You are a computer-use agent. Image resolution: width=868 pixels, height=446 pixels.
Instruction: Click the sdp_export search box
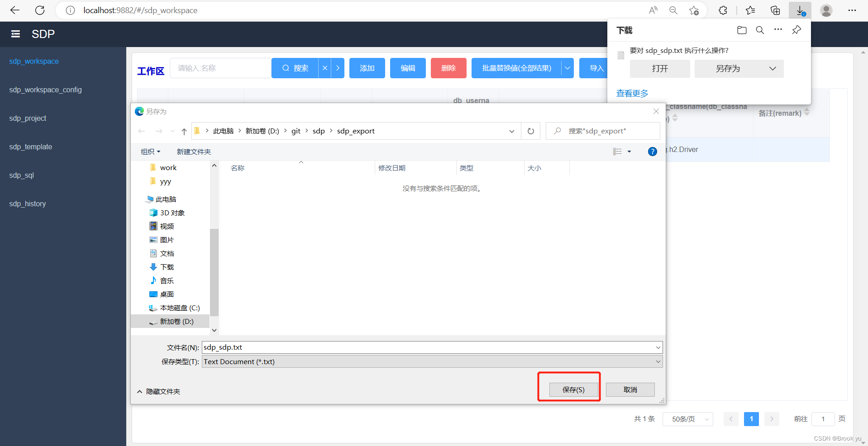pyautogui.click(x=603, y=131)
